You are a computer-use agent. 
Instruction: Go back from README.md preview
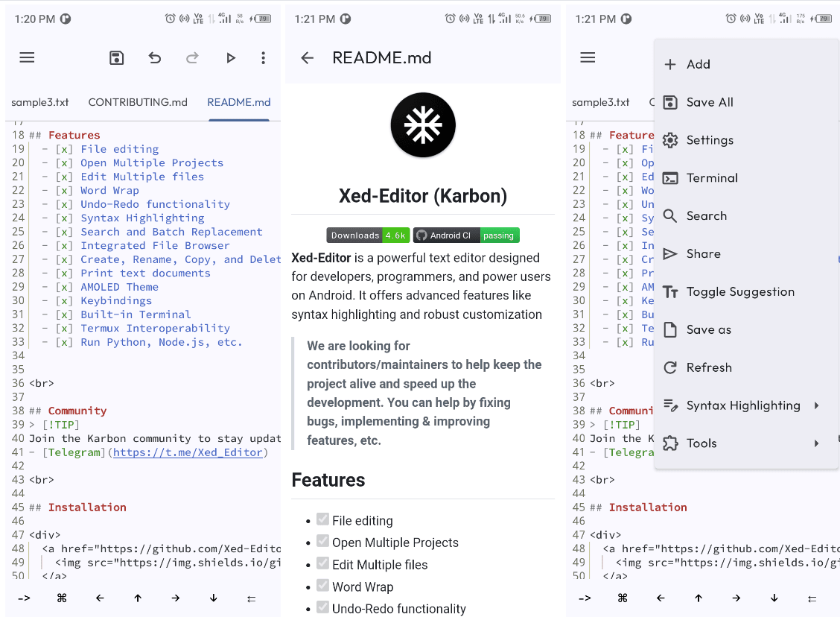(x=307, y=58)
